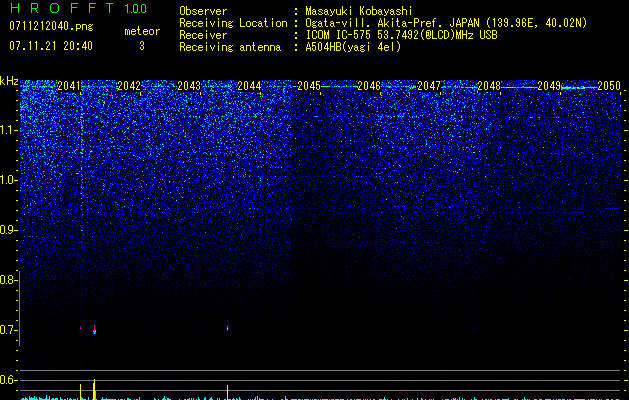Click the kHz axis unit label
Screen dimensions: 629x400
click(x=9, y=81)
